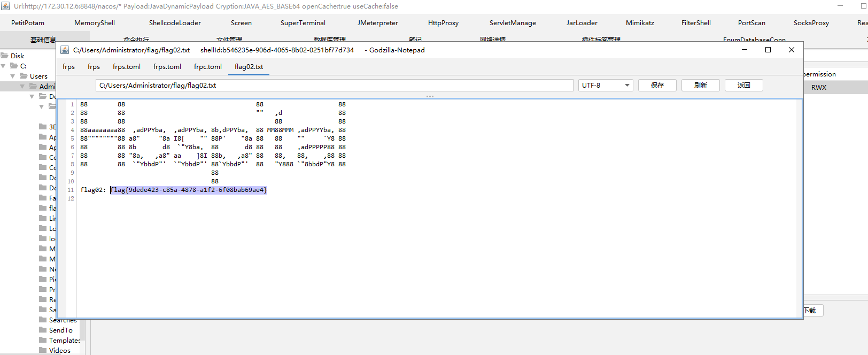The width and height of the screenshot is (868, 355).
Task: Open the SuperTerminal plugin tab
Action: click(x=303, y=23)
